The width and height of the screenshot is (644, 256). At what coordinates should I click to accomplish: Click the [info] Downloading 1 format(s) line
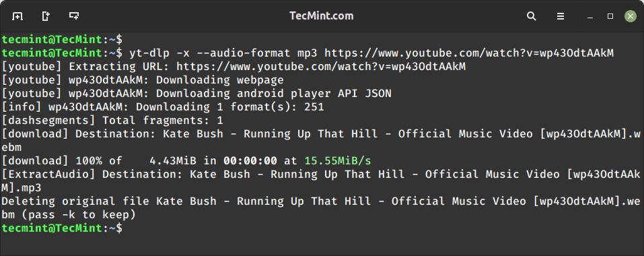pyautogui.click(x=163, y=107)
